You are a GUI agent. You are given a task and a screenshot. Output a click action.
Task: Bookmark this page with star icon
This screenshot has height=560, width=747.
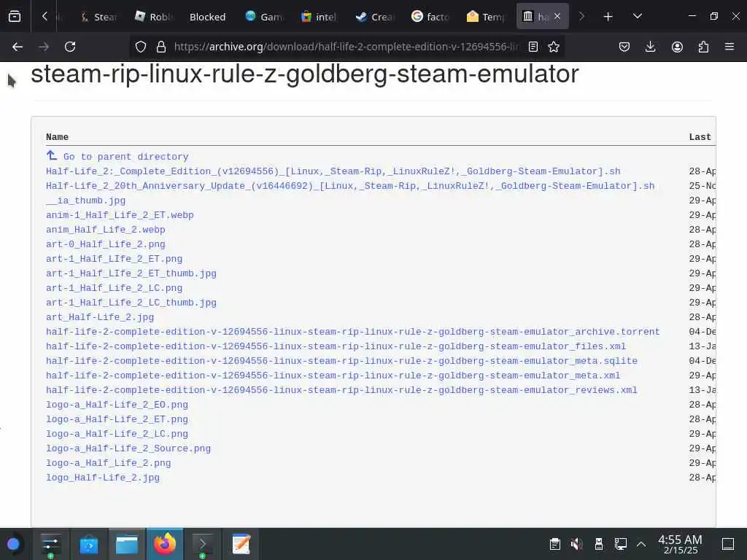coord(554,47)
